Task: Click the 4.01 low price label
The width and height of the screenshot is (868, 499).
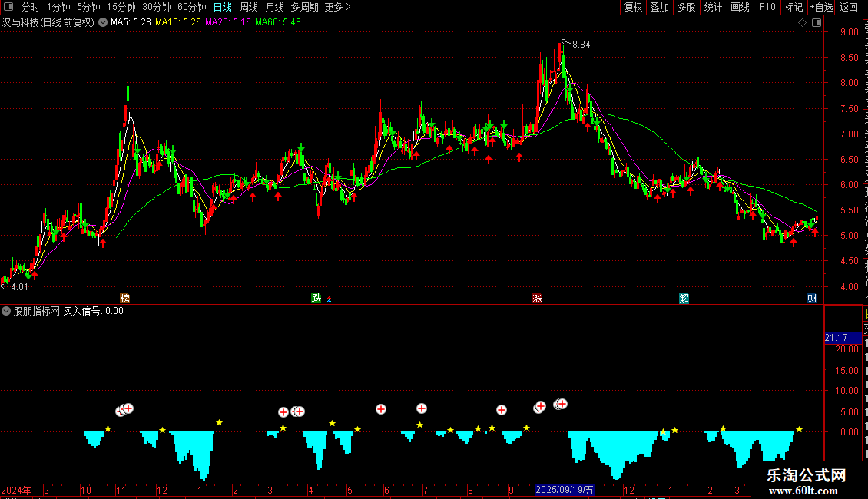Action: [19, 287]
